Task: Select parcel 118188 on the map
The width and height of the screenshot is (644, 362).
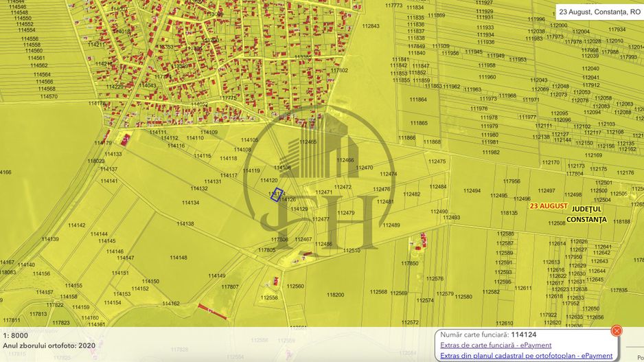Action: pyautogui.click(x=621, y=222)
